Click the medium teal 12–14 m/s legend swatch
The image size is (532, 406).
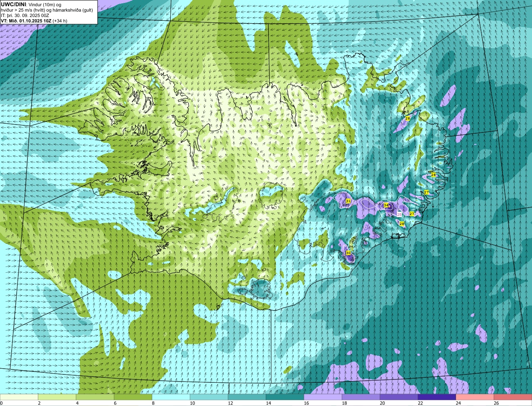click(247, 397)
